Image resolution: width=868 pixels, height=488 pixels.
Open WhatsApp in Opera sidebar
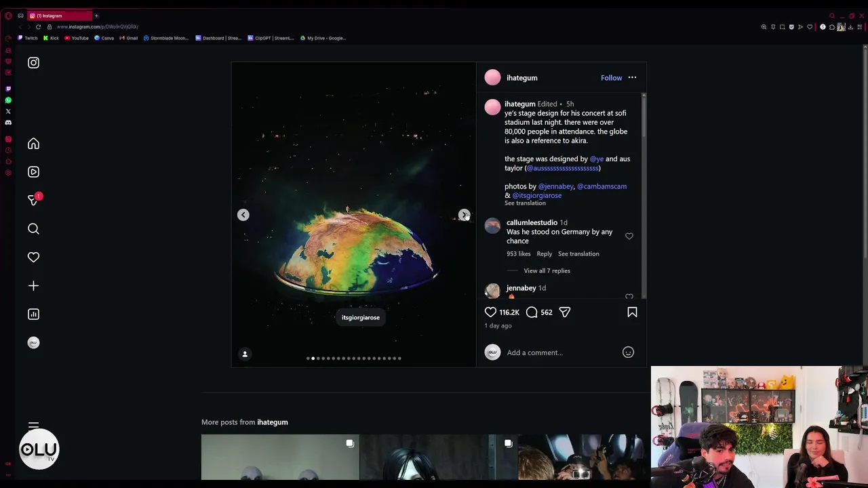(8, 100)
